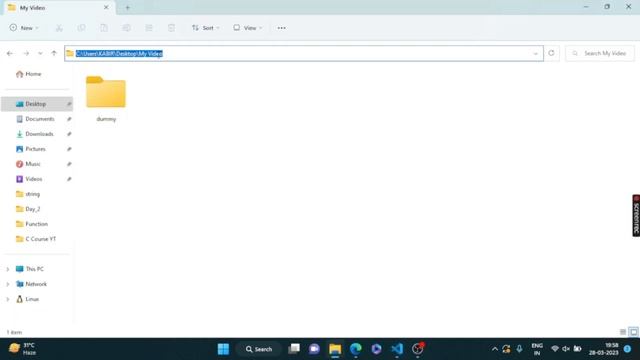Image resolution: width=640 pixels, height=360 pixels.
Task: Click the Copy toolbar icon
Action: pos(81,28)
